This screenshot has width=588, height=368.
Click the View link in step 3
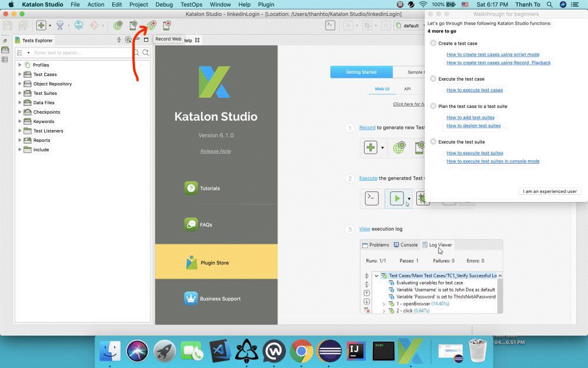[x=365, y=228]
